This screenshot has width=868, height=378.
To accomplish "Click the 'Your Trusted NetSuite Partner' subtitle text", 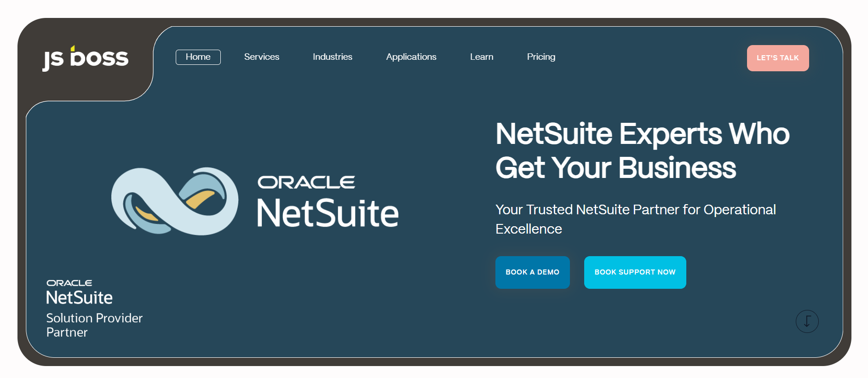I will 636,219.
